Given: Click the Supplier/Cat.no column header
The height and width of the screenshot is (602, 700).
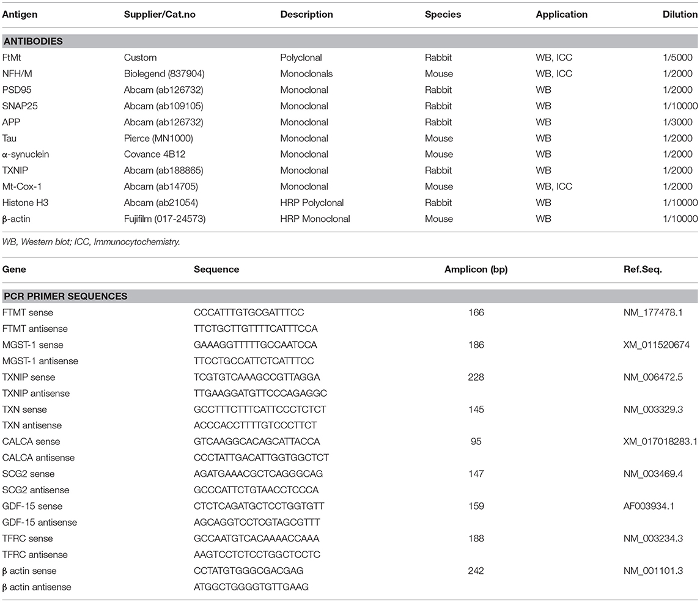Looking at the screenshot, I should (160, 14).
